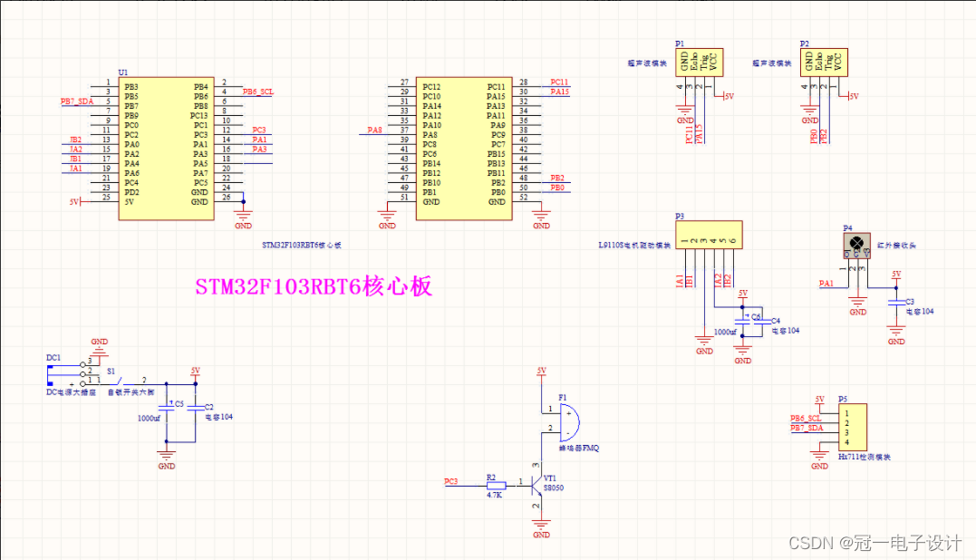Click the 5V power label above C2
This screenshot has width=976, height=560.
point(196,371)
